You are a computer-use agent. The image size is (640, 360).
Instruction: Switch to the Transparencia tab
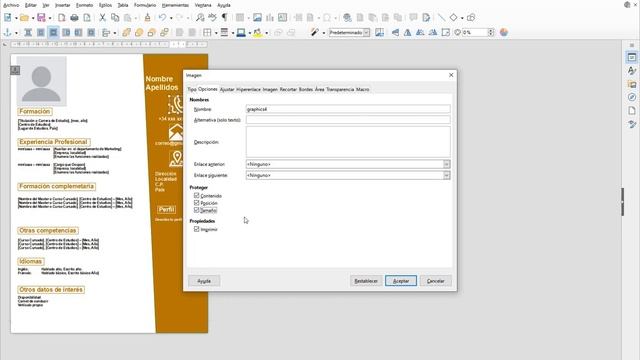(340, 89)
